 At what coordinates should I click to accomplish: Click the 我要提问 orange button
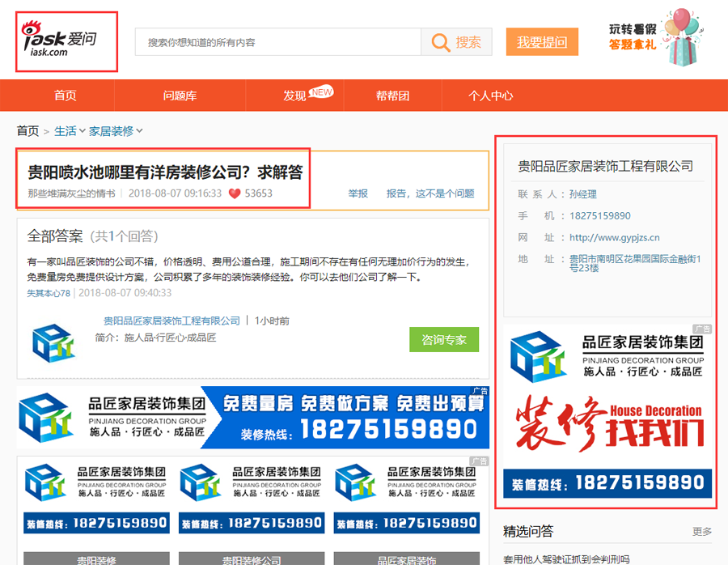tap(542, 42)
